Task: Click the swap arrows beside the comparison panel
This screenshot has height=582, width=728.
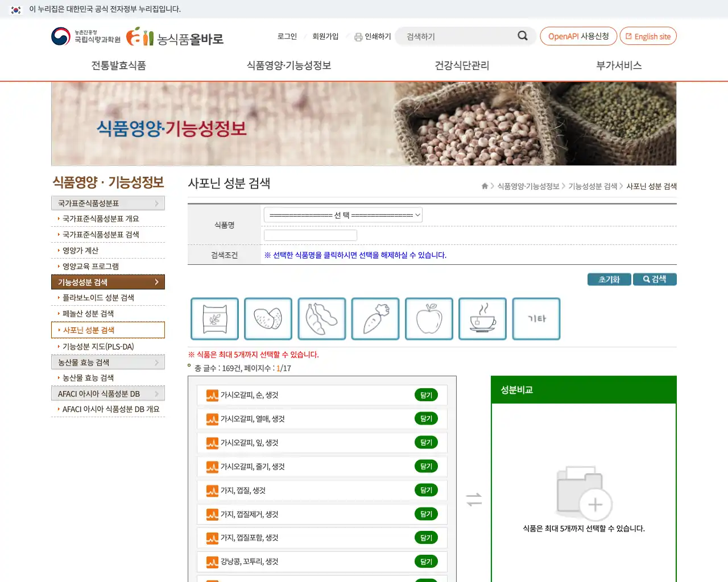Action: (x=474, y=500)
